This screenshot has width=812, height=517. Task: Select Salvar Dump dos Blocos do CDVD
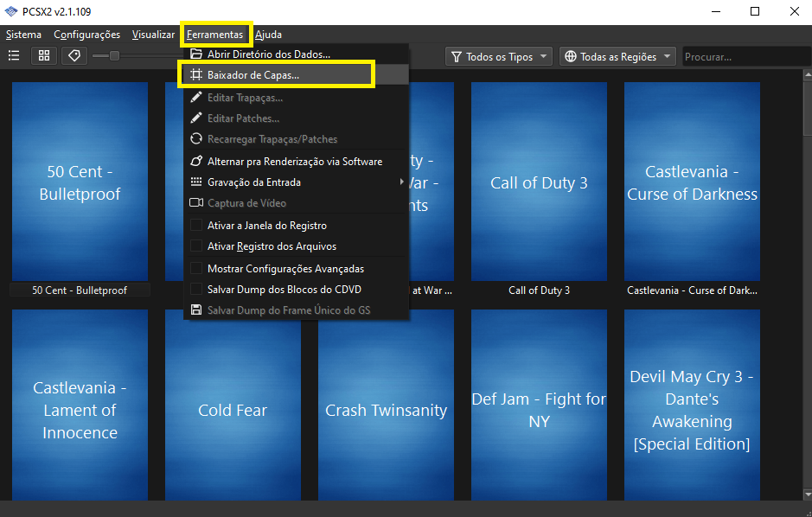pos(284,290)
